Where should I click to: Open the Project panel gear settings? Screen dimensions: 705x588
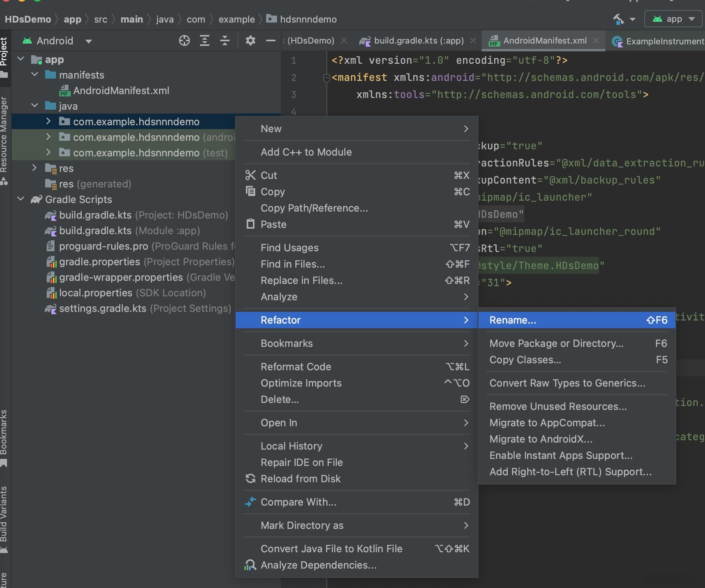click(251, 40)
